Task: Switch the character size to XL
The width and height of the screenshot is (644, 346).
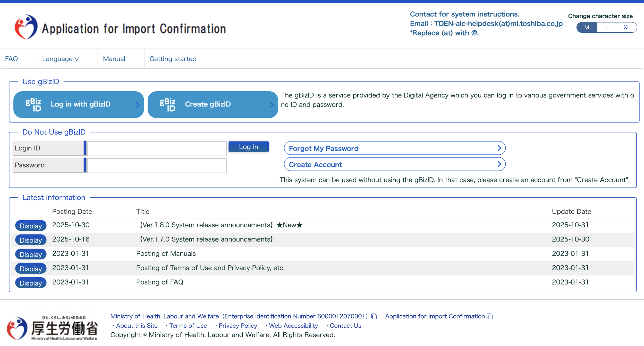Action: click(626, 28)
